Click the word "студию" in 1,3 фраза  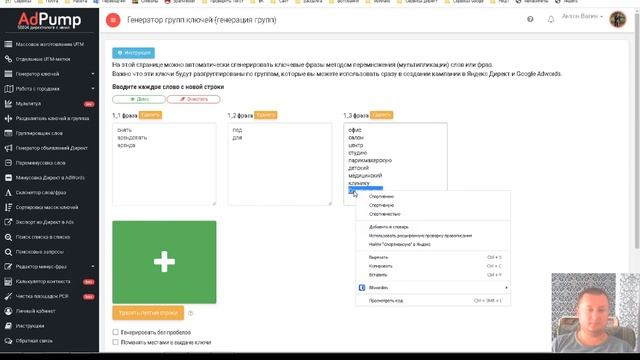(358, 153)
